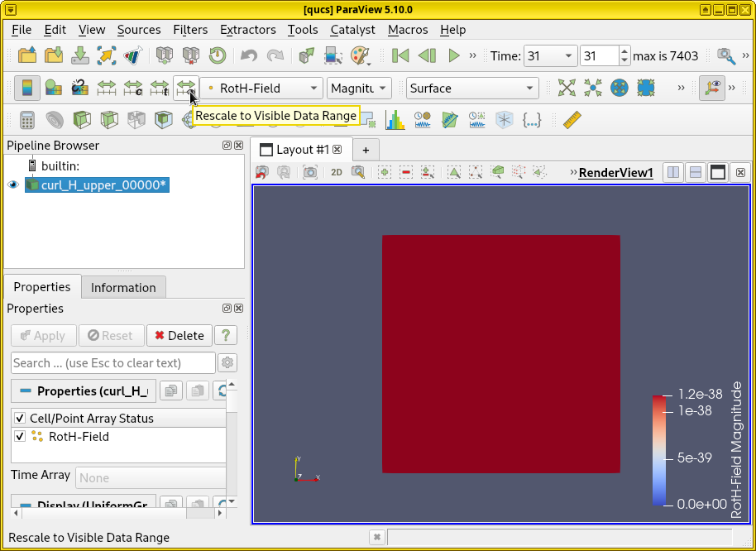Uncheck the RotH-Field array checkbox
Screen dimensions: 756x551
tap(20, 437)
